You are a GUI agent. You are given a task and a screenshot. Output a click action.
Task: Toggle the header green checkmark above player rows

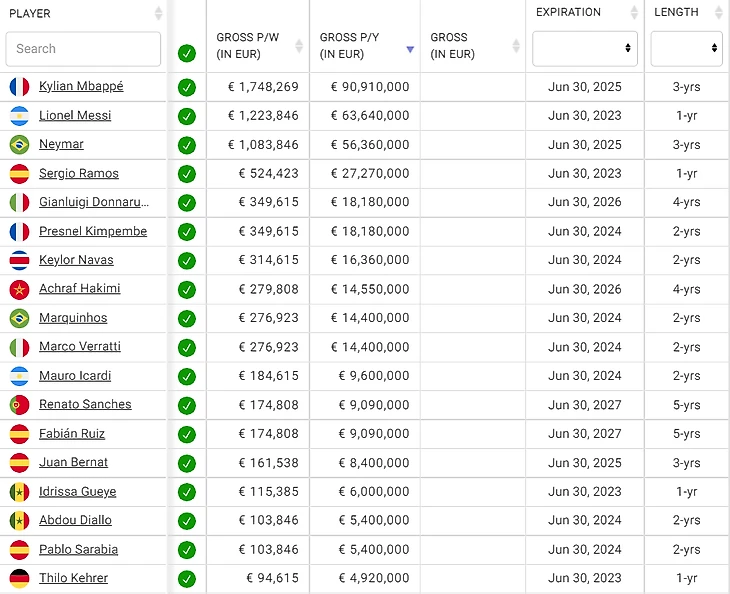pyautogui.click(x=186, y=53)
